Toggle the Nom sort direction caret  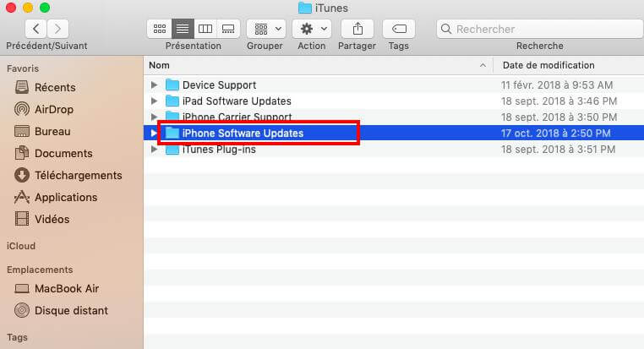click(x=483, y=65)
